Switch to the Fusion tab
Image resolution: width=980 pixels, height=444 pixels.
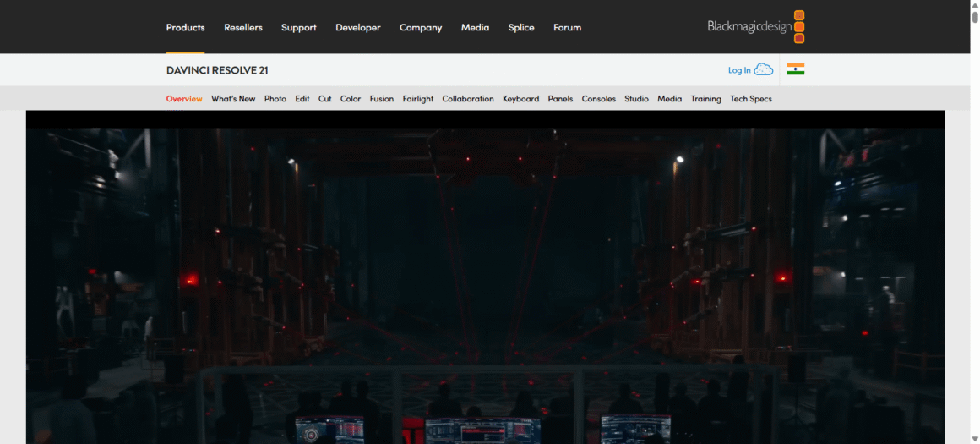click(x=382, y=99)
